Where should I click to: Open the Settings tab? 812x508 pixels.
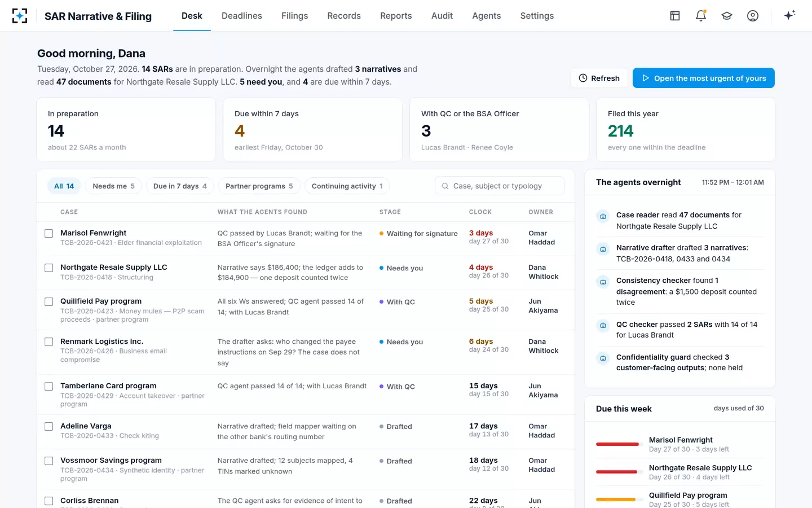537,16
